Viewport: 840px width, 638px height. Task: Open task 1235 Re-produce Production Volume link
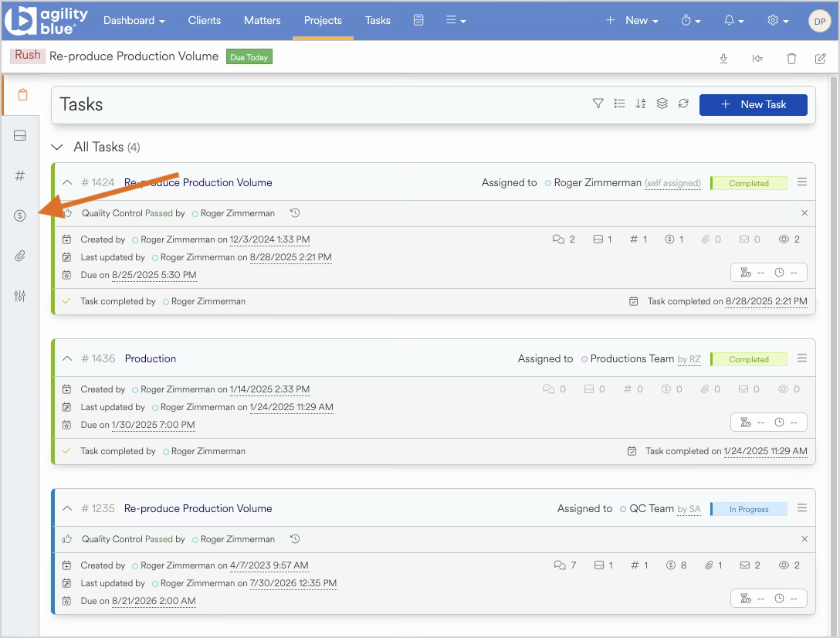(198, 508)
